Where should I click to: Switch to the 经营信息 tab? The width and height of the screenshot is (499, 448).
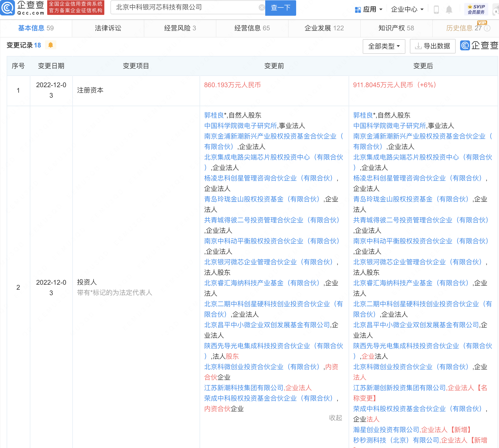tap(252, 28)
